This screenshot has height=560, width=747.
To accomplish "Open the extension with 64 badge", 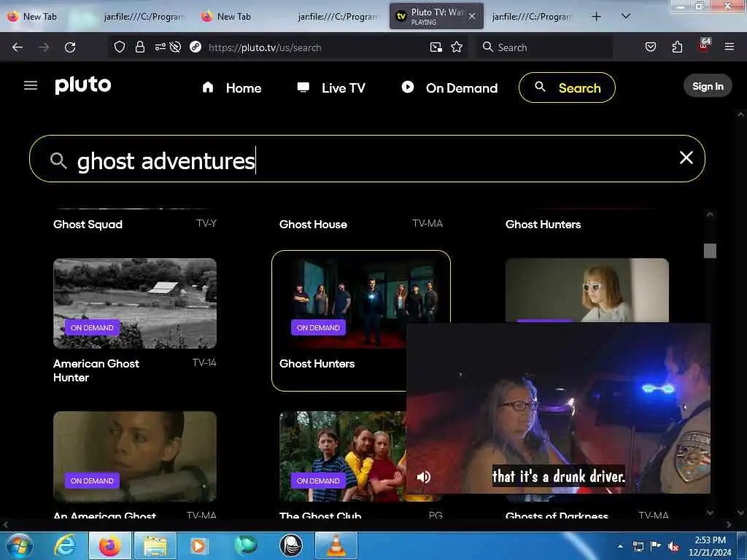I will coord(704,46).
